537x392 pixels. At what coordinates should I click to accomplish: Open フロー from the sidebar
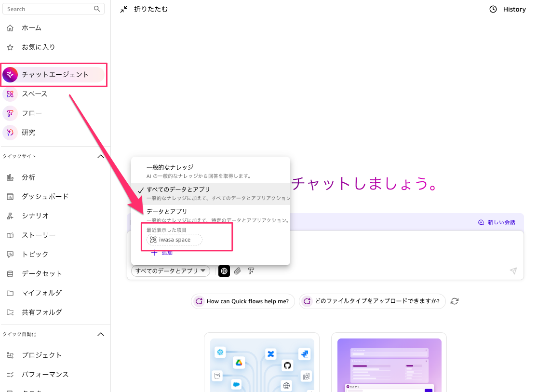32,113
